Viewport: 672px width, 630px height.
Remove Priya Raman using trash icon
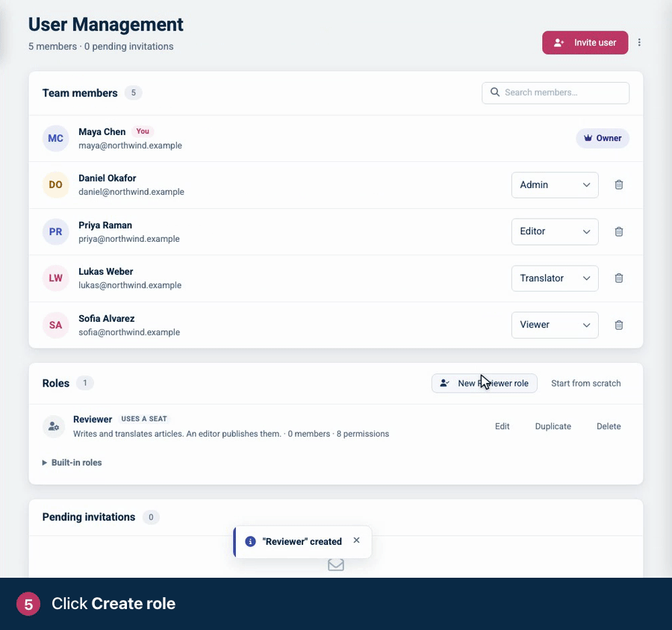coord(618,231)
